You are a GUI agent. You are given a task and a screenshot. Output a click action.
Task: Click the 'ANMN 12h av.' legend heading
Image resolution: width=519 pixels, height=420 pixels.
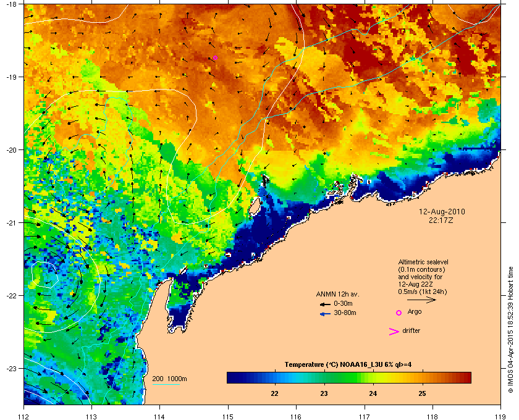[337, 294]
